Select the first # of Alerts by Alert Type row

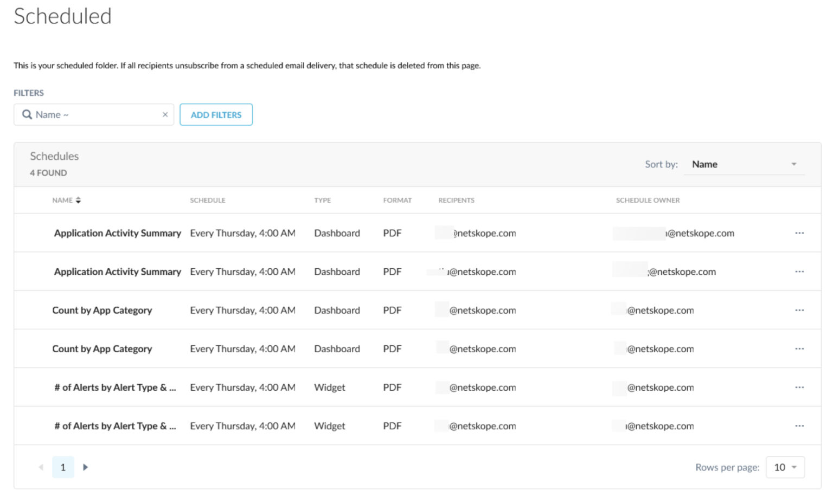[114, 387]
